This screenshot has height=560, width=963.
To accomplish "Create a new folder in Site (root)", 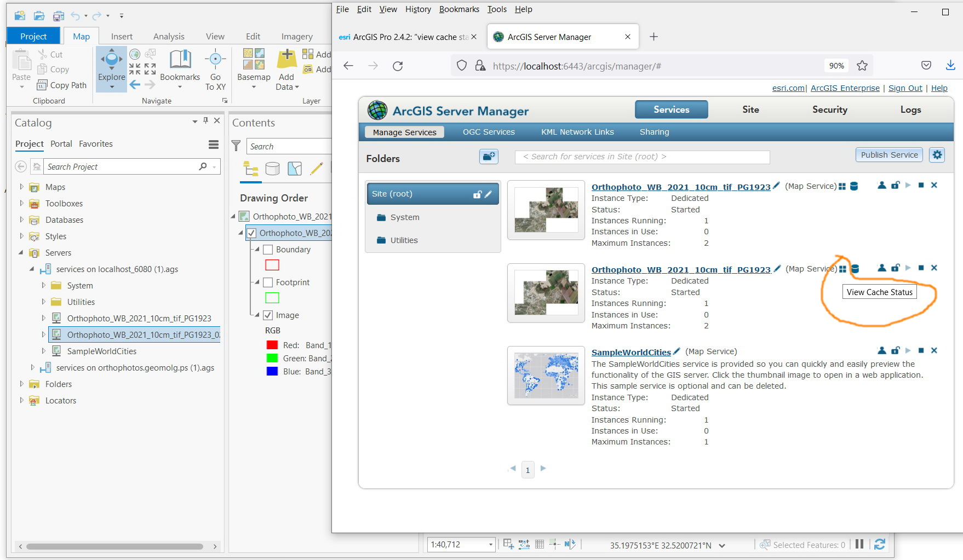I will (x=489, y=157).
